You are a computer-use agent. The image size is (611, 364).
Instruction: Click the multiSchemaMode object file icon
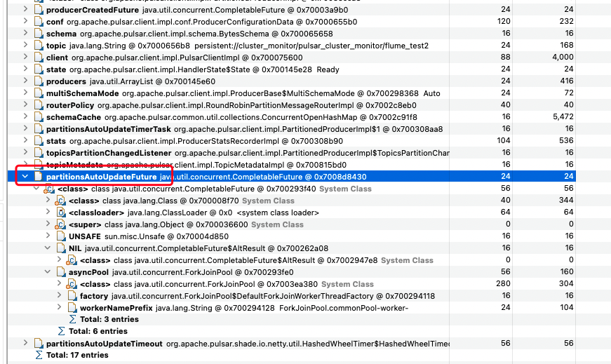point(38,93)
